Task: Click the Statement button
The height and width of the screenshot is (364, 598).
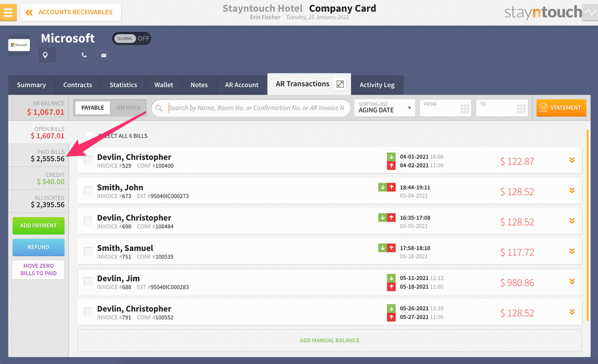Action: pyautogui.click(x=561, y=108)
